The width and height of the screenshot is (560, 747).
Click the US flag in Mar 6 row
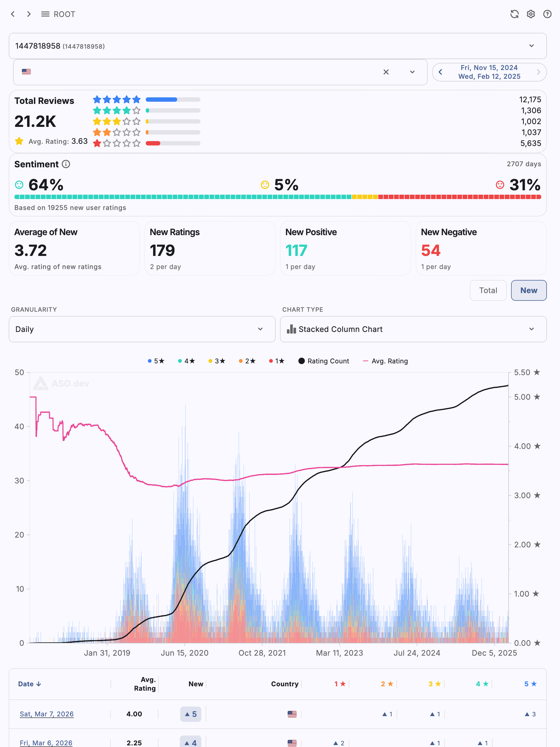(x=292, y=743)
